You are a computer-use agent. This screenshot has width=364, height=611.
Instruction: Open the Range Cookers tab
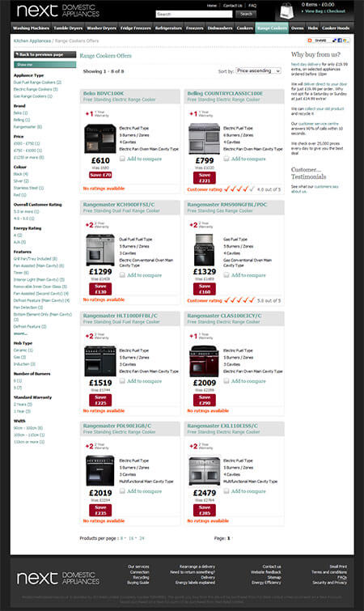[272, 28]
